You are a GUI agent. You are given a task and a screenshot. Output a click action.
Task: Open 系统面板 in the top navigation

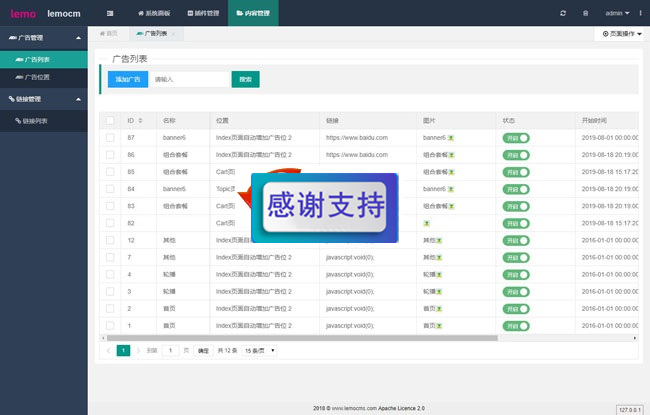click(x=154, y=13)
